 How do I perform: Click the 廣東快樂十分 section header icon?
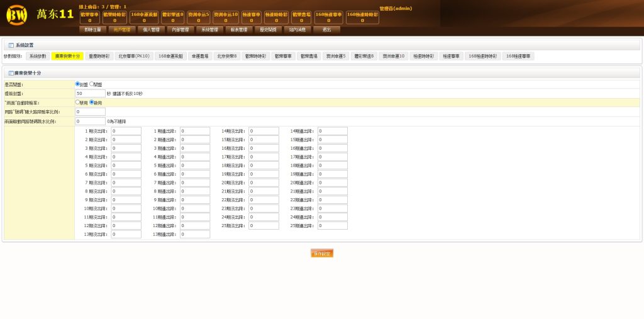[11, 73]
